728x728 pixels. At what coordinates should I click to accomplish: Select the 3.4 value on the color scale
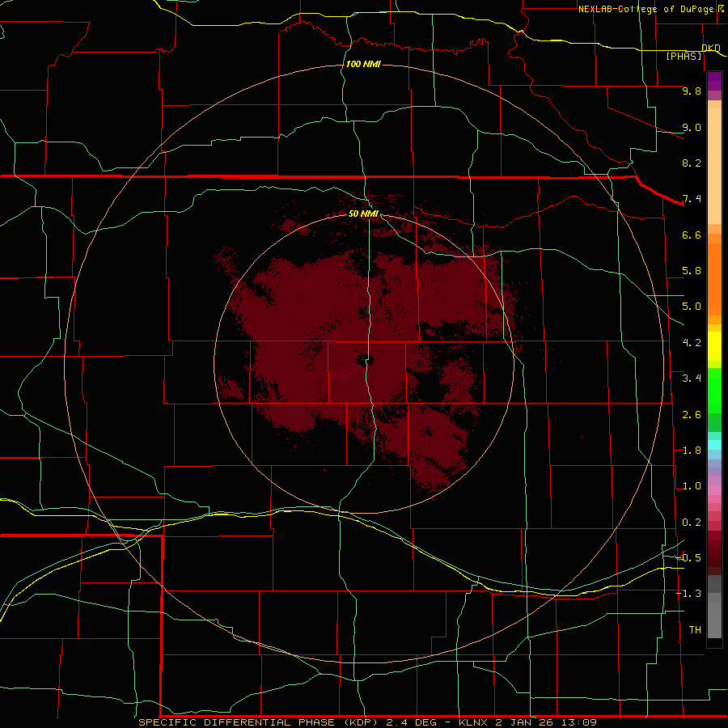coord(692,379)
